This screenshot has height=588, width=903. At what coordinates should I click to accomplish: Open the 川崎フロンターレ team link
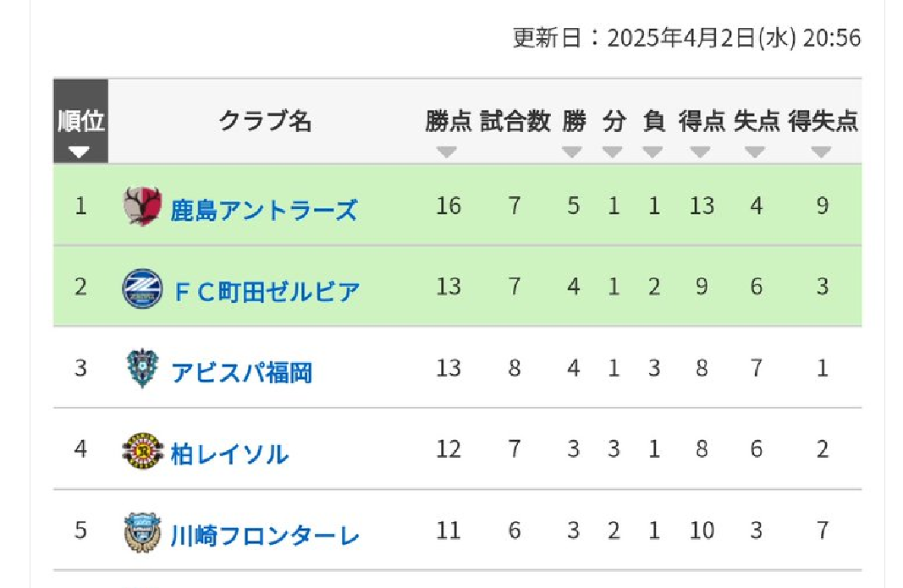point(265,536)
